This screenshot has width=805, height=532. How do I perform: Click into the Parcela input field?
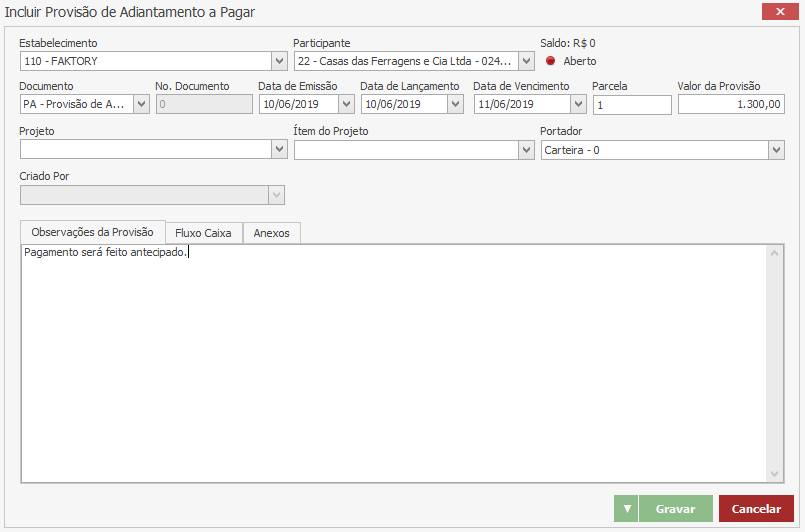[631, 105]
